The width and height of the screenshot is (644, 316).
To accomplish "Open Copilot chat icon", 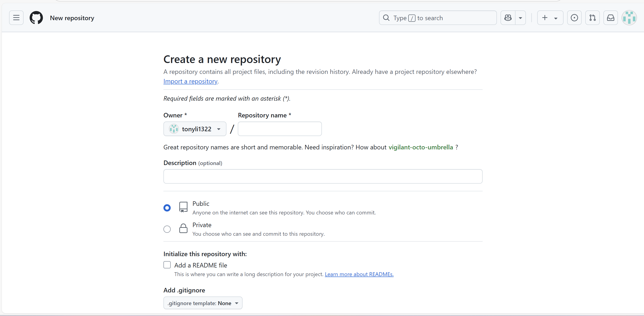I will click(x=508, y=18).
